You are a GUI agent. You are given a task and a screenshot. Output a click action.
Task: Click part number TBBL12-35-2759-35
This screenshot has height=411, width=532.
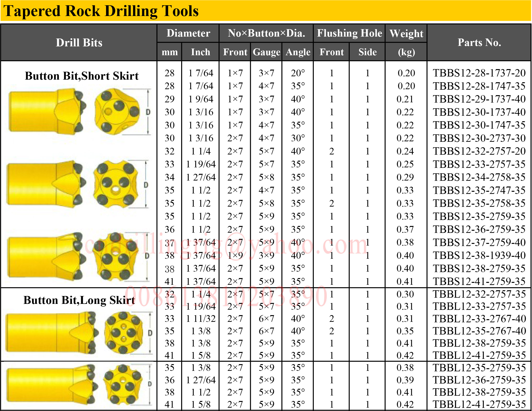click(x=479, y=368)
